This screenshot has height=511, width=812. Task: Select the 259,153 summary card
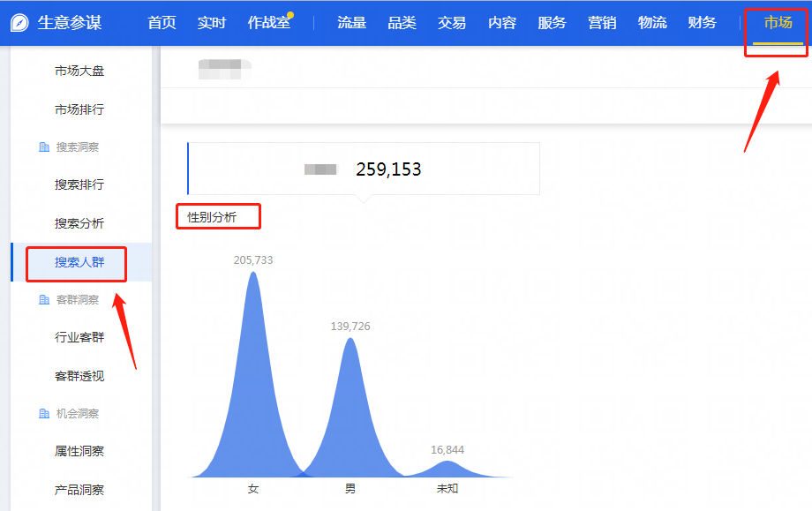coord(364,169)
